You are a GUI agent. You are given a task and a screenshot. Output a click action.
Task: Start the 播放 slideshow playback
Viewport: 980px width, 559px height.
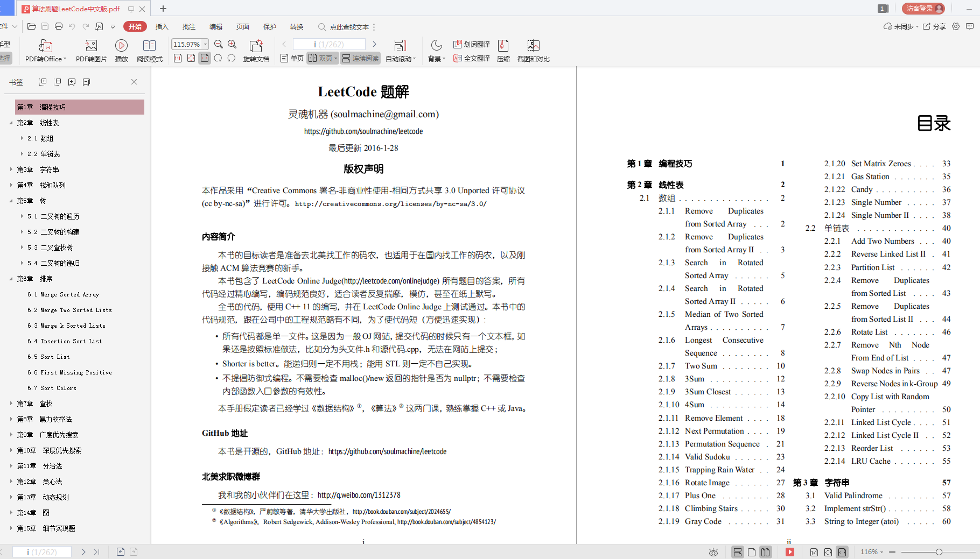[121, 50]
